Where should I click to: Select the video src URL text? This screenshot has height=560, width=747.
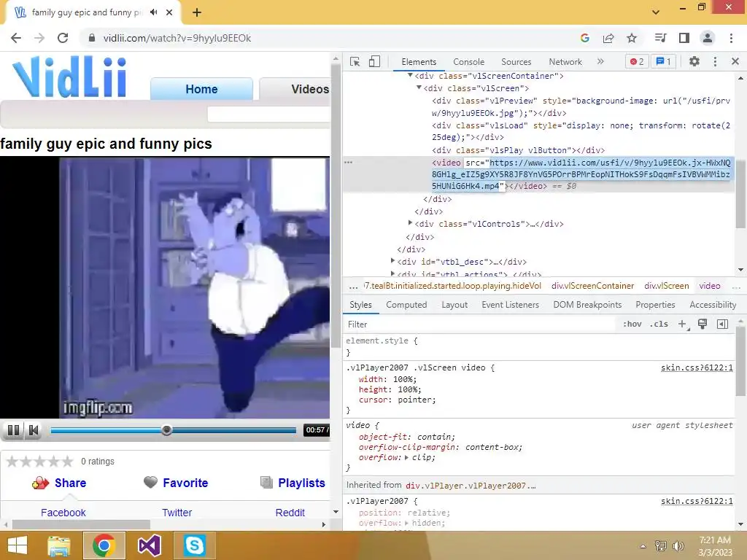[581, 174]
